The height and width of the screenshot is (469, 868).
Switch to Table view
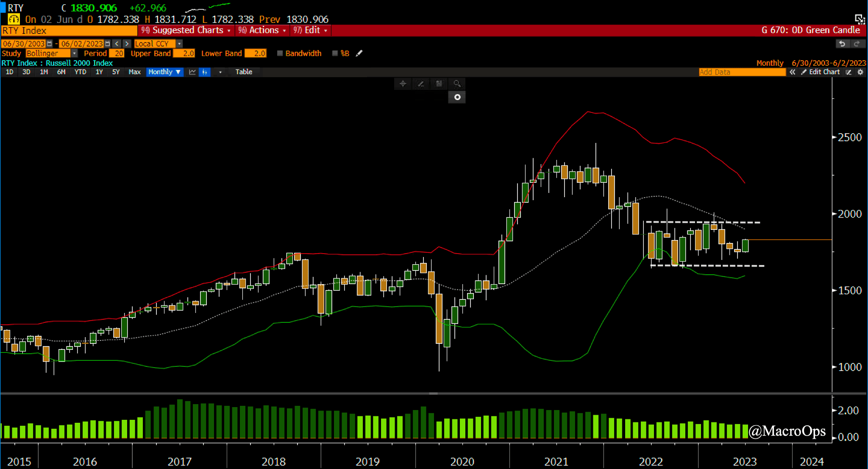tap(244, 72)
